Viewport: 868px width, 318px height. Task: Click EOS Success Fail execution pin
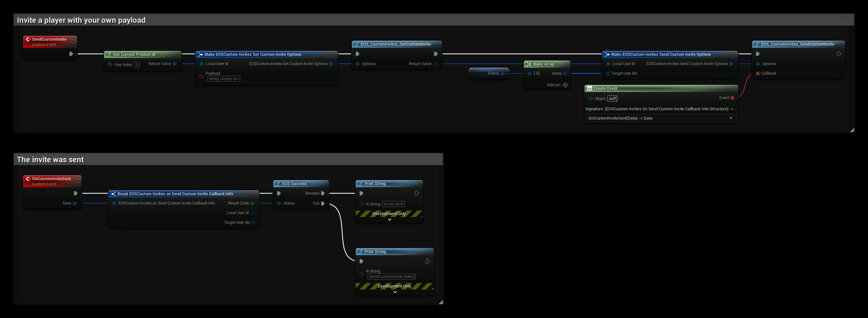click(323, 203)
